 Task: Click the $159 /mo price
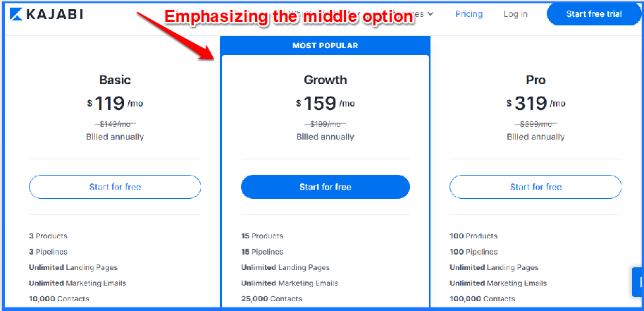326,104
